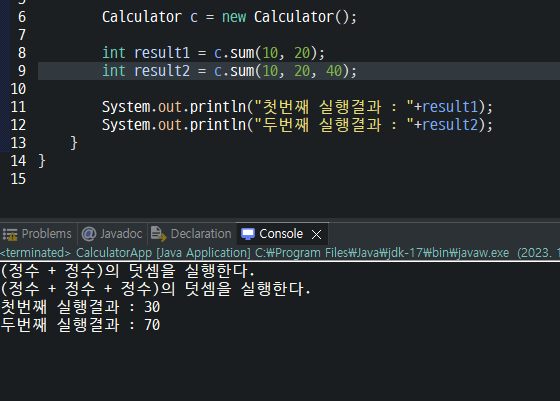Click 'Calculator()' constructor call on line 6
Viewport: 560px width, 401px height.
coord(301,17)
